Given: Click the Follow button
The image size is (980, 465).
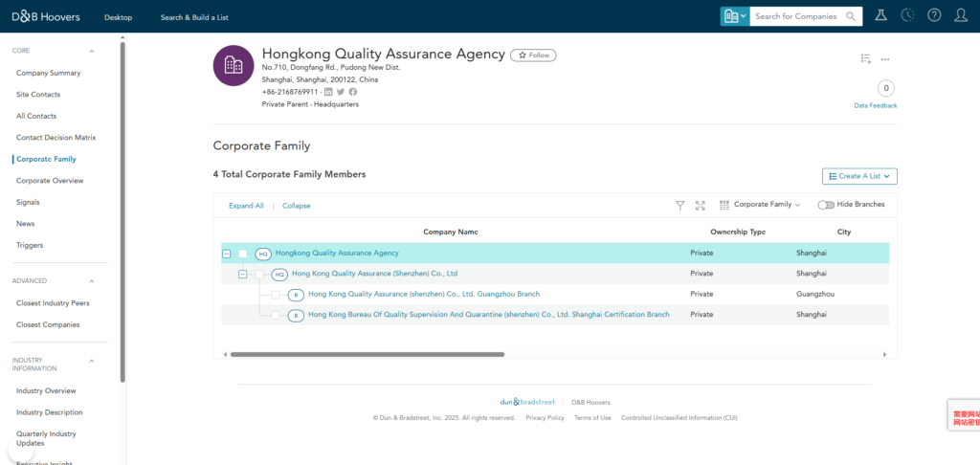Looking at the screenshot, I should coord(533,55).
